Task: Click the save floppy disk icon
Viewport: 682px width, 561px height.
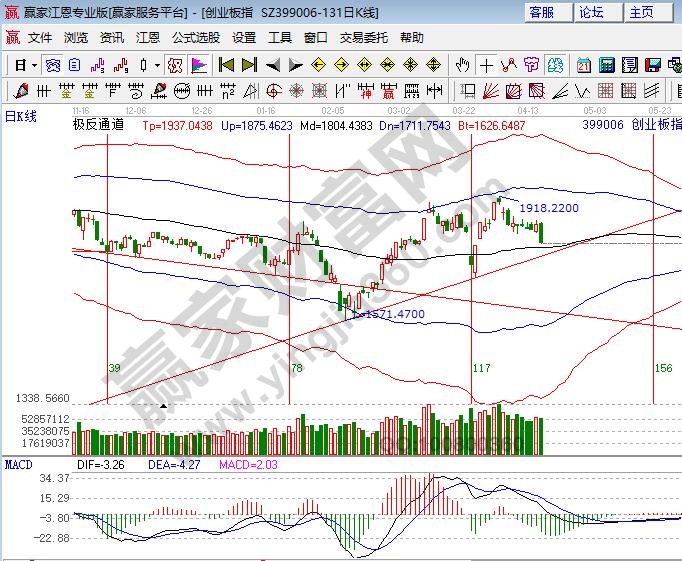Action: [x=653, y=65]
